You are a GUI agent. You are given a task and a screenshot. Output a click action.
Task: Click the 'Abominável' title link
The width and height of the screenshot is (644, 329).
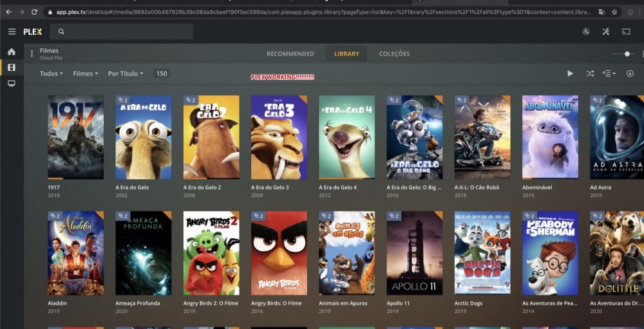click(x=536, y=187)
